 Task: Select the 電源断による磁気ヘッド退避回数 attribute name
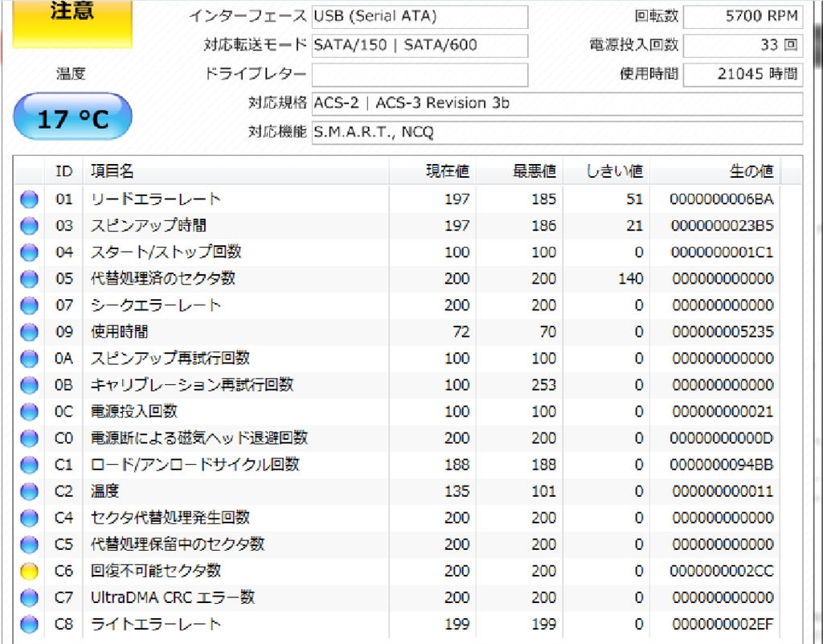click(x=199, y=438)
